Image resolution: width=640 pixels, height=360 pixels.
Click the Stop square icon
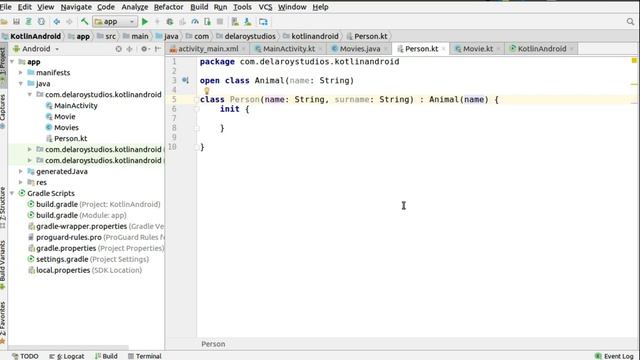point(220,22)
